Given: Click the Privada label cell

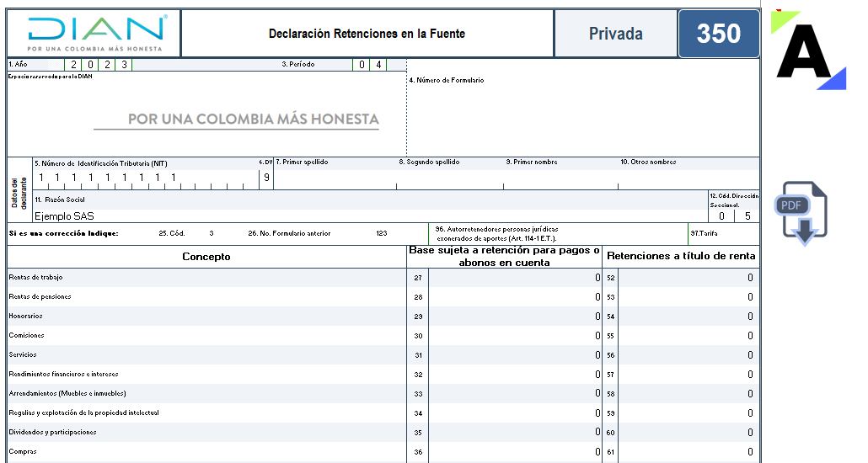Looking at the screenshot, I should point(615,34).
